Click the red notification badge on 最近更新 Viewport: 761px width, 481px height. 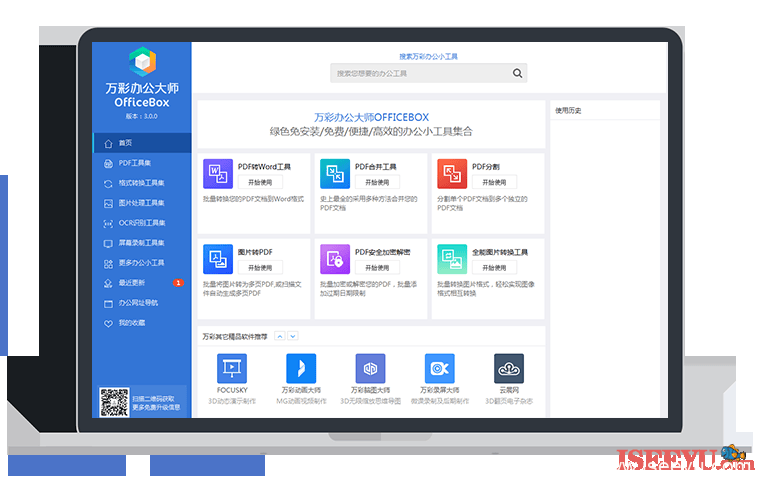[178, 282]
